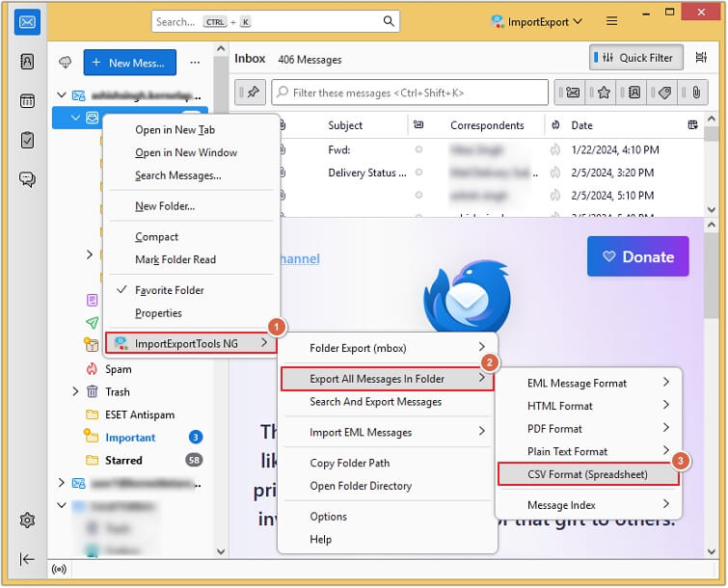Click Compact in context menu

coord(191,237)
